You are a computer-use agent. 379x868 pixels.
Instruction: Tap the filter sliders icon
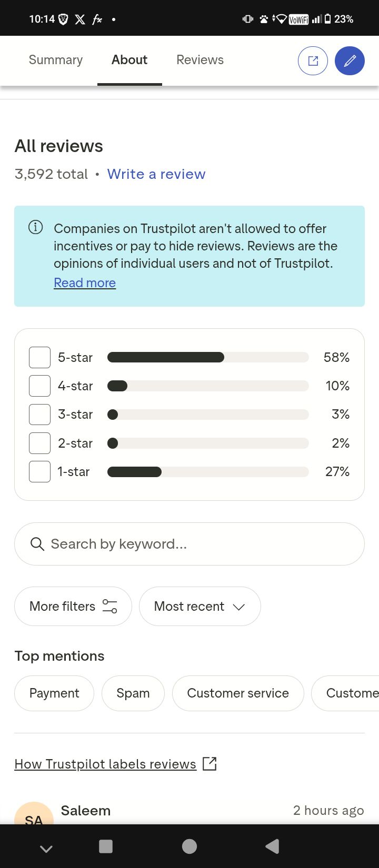click(x=109, y=606)
